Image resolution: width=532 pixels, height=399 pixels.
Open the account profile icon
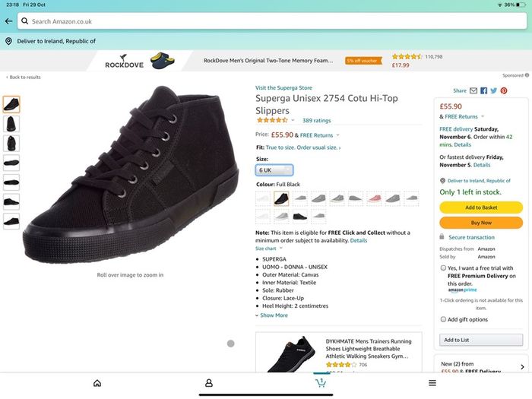[x=209, y=383]
